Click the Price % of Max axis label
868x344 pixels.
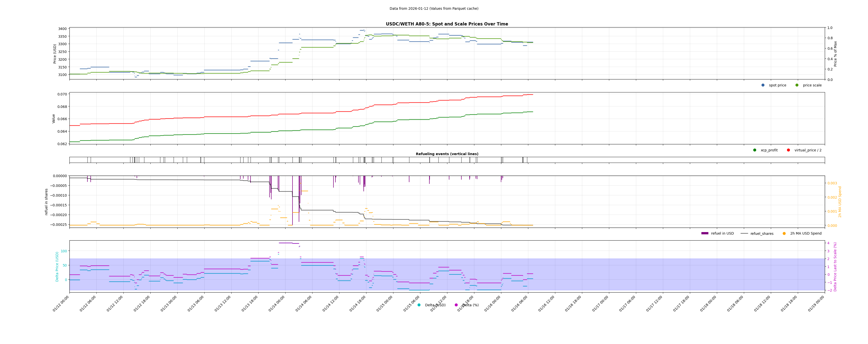tap(835, 53)
